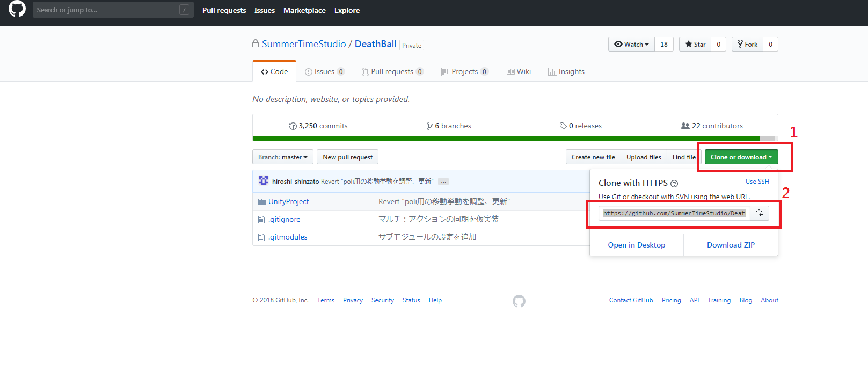View the 6 branches list

point(449,126)
